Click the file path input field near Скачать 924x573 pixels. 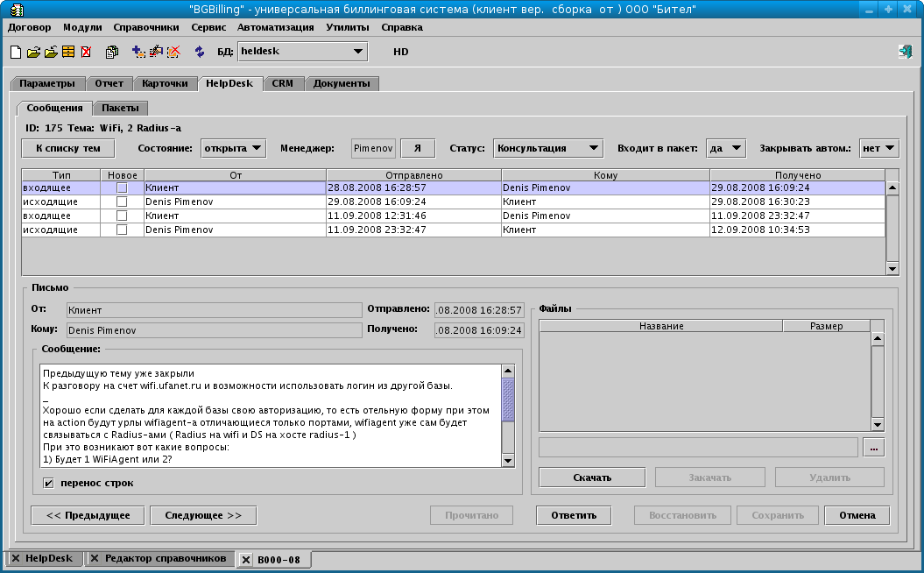(x=696, y=447)
